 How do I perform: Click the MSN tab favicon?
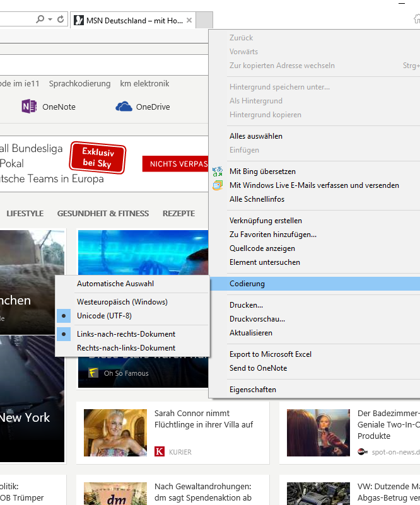[79, 20]
